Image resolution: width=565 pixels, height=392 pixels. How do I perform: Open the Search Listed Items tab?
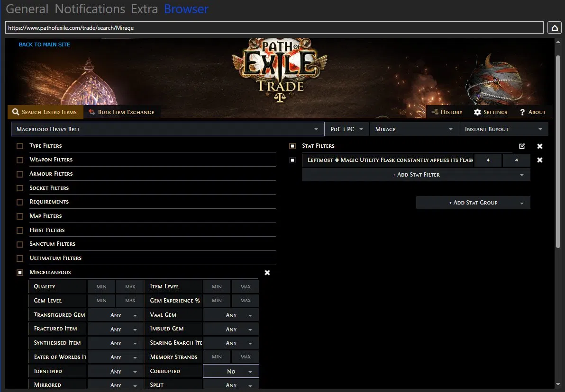tap(46, 112)
